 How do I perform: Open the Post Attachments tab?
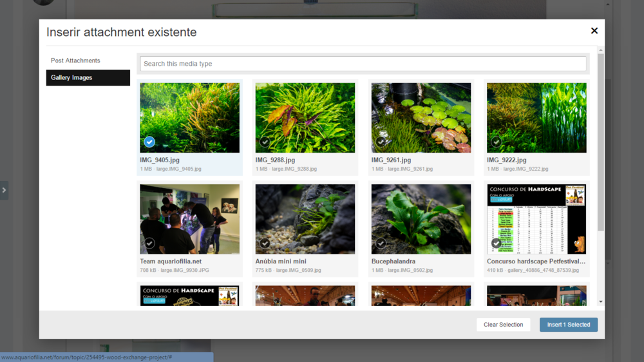point(75,61)
